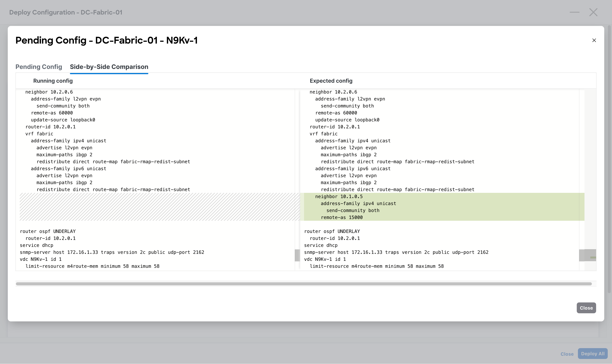Click "neighbor 10.2.0.6" in Expected config
Screen dimensions: 612x364
(333, 92)
